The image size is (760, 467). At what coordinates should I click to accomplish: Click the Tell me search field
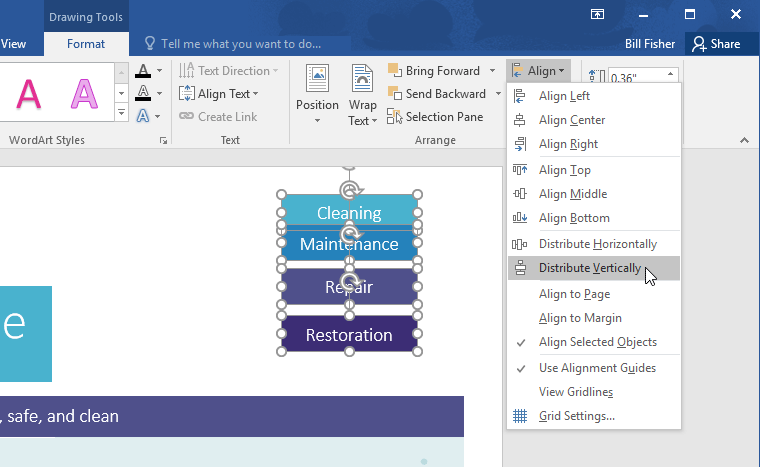(x=240, y=44)
